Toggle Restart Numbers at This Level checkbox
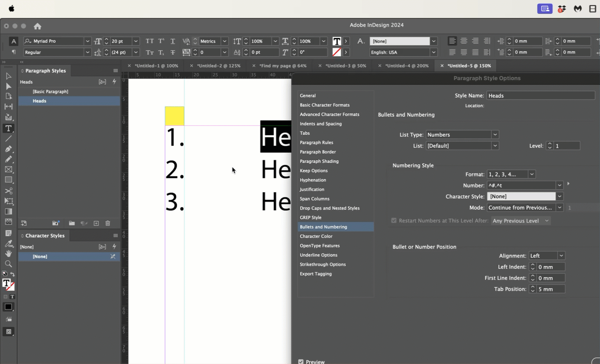 (394, 220)
